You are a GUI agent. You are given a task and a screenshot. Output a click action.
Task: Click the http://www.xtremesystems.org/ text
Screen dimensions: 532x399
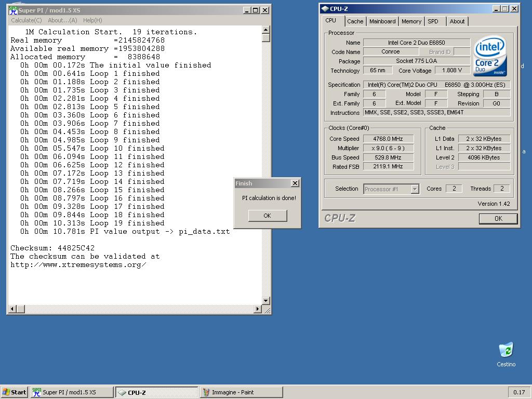pyautogui.click(x=78, y=264)
